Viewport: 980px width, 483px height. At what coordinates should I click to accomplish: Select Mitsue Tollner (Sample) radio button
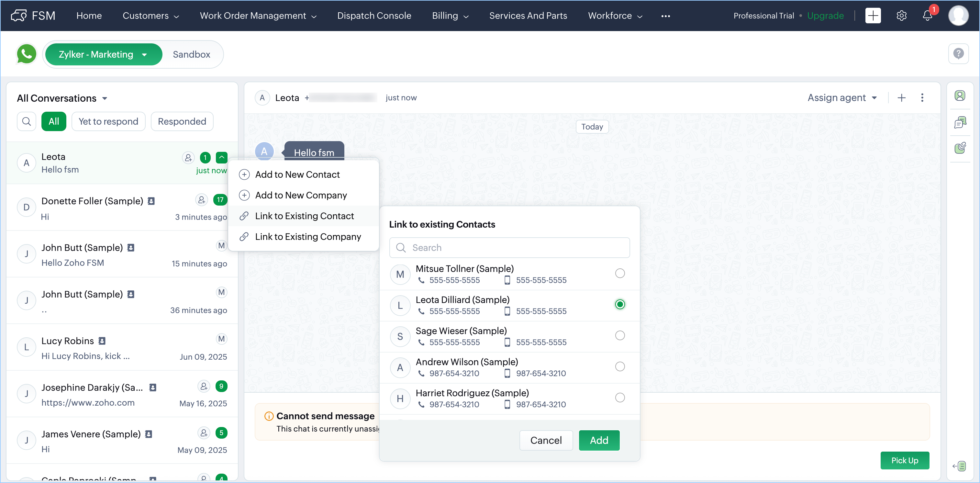[x=620, y=273]
